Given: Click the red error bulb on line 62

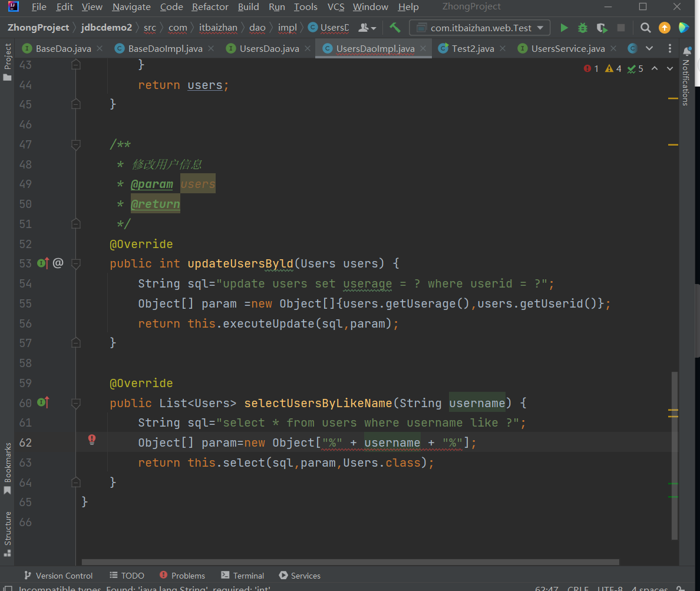Looking at the screenshot, I should [91, 440].
